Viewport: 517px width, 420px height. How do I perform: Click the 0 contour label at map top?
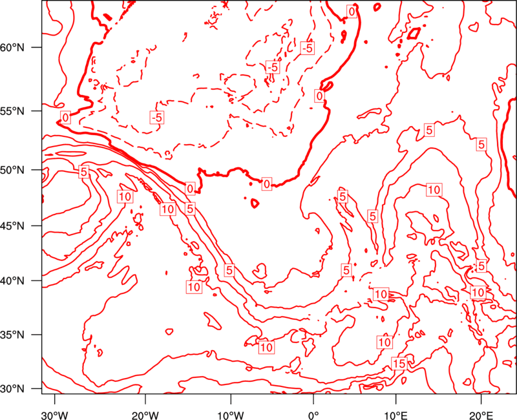point(352,11)
